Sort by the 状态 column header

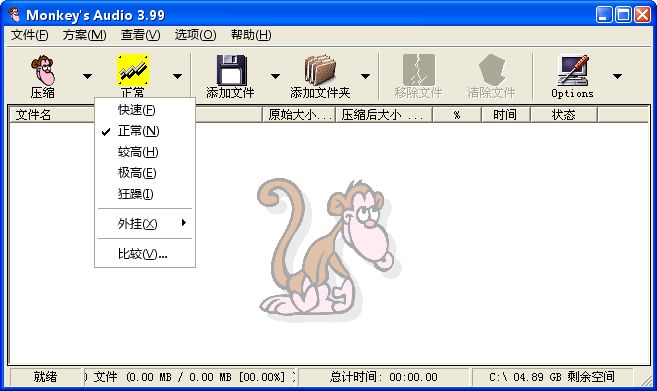coord(564,114)
